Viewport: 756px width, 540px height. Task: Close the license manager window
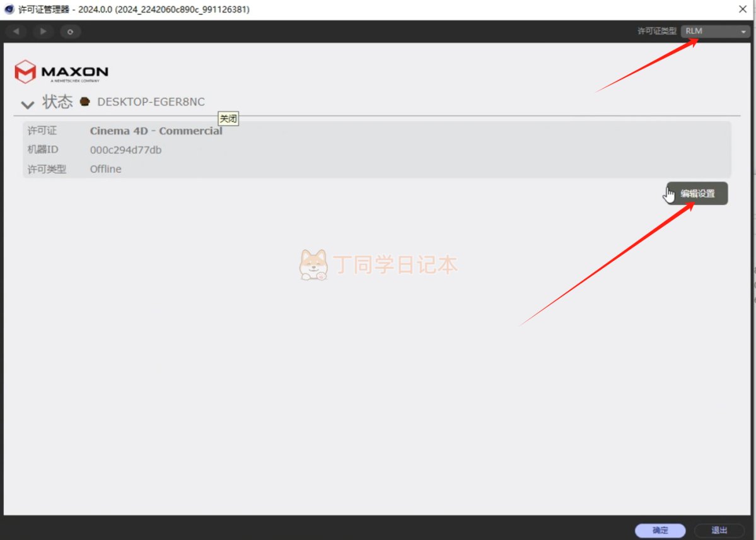point(743,9)
